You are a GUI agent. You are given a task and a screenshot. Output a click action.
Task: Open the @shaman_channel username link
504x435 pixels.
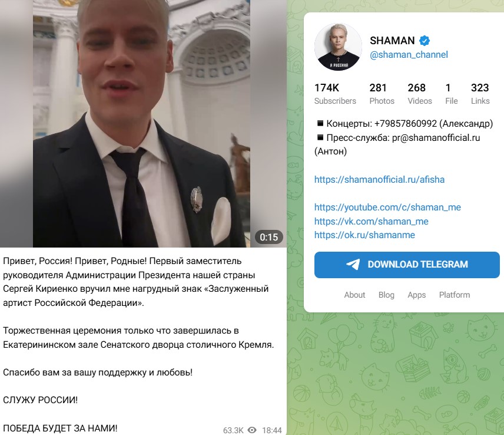click(x=409, y=55)
